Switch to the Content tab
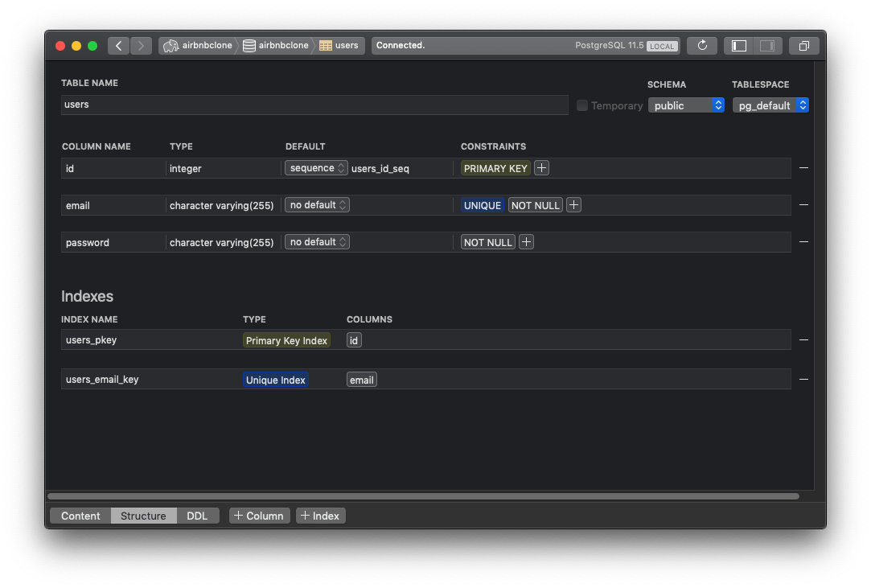The height and width of the screenshot is (588, 871). click(80, 516)
